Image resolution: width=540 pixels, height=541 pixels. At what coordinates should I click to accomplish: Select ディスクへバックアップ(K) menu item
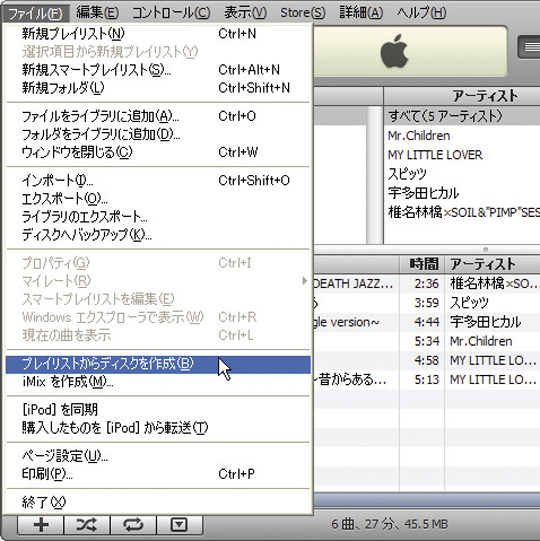(x=158, y=235)
